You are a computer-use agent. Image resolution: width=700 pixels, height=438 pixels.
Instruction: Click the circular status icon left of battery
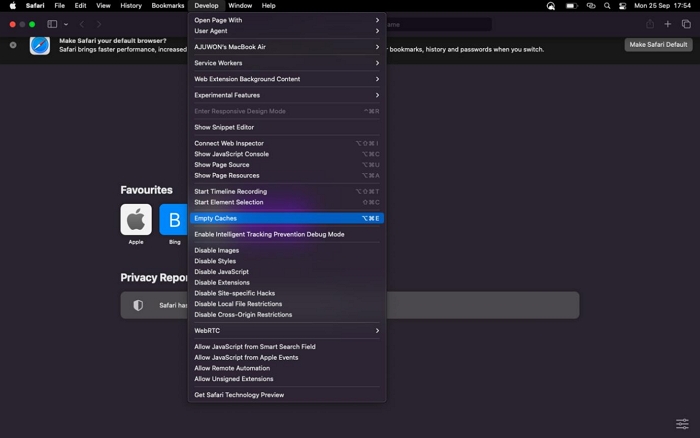pyautogui.click(x=551, y=6)
